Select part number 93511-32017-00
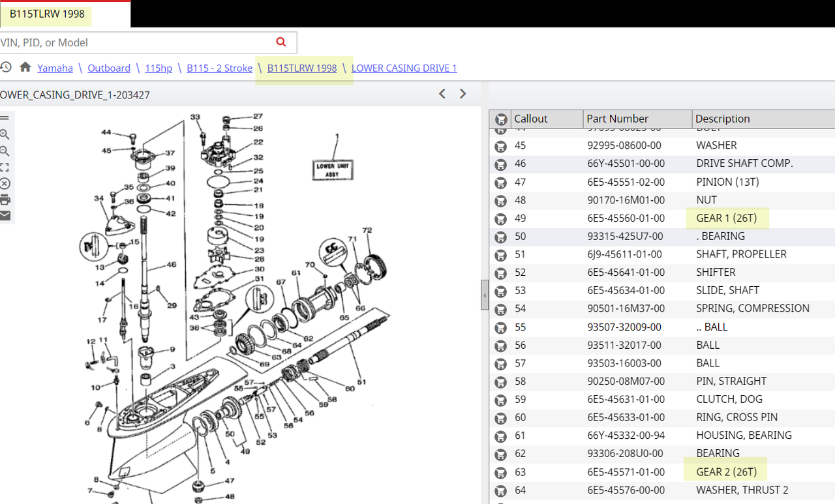Screen dimensions: 835x504 point(624,345)
